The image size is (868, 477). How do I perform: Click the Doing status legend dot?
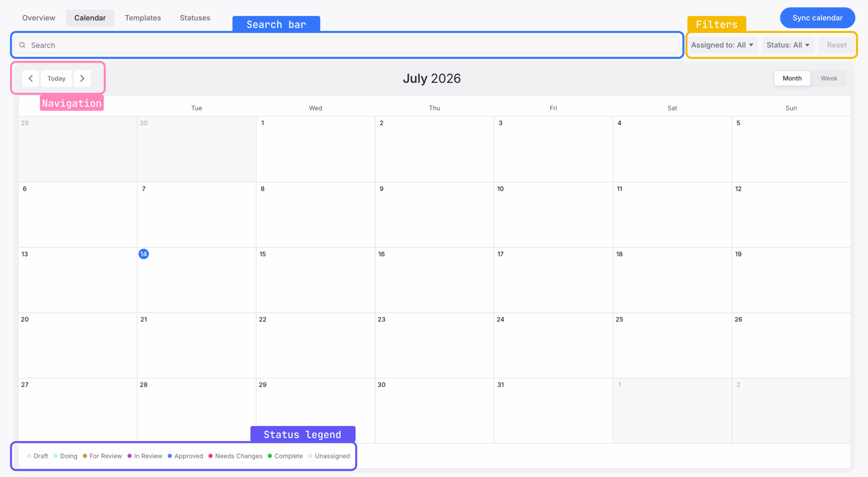coord(56,456)
